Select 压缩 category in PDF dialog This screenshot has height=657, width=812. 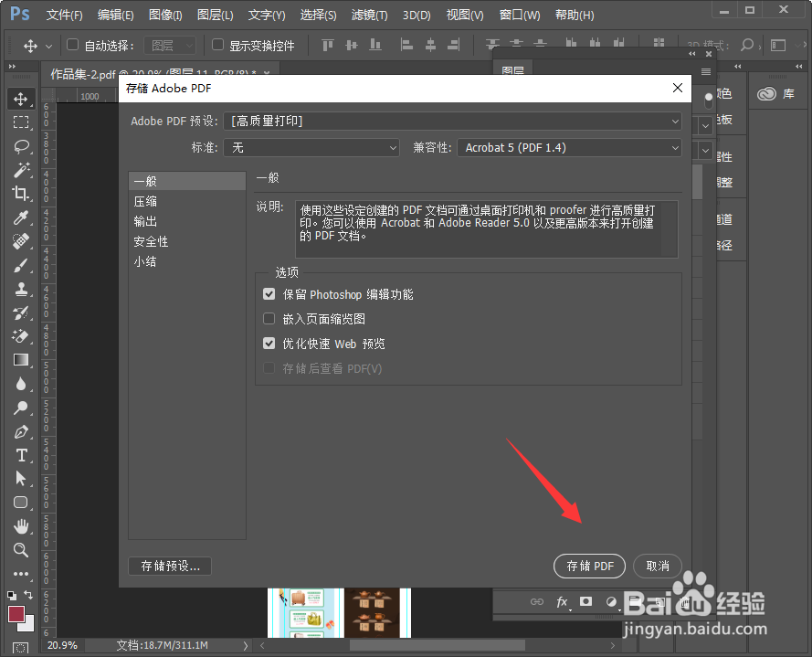[x=187, y=201]
